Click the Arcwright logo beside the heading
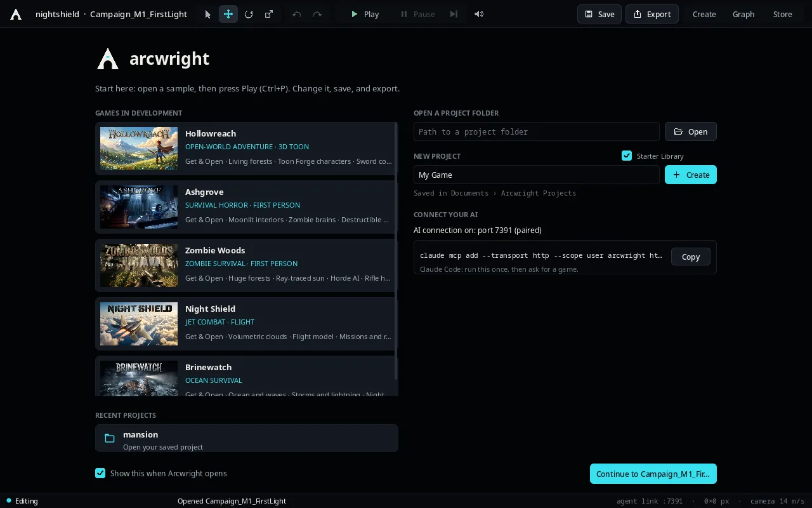 (108, 59)
